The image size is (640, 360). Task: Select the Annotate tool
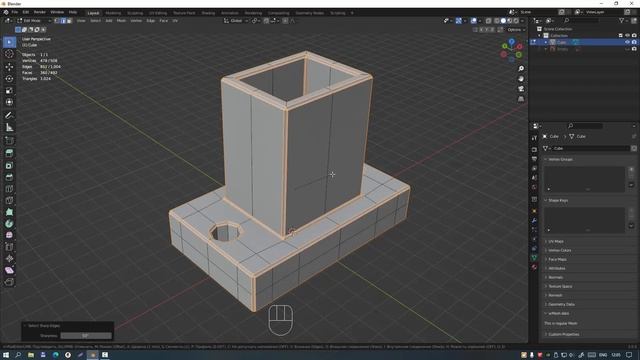[9, 116]
